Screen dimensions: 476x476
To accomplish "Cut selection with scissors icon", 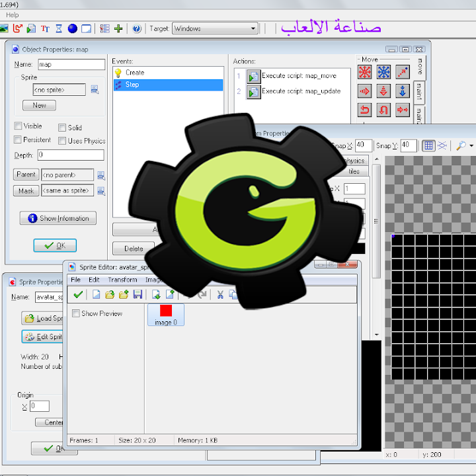I will pos(220,294).
